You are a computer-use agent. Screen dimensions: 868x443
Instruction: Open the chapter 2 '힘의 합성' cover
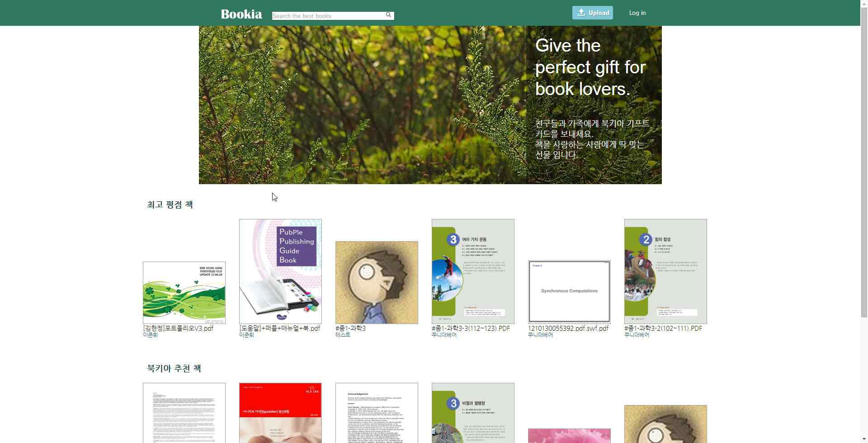click(665, 272)
